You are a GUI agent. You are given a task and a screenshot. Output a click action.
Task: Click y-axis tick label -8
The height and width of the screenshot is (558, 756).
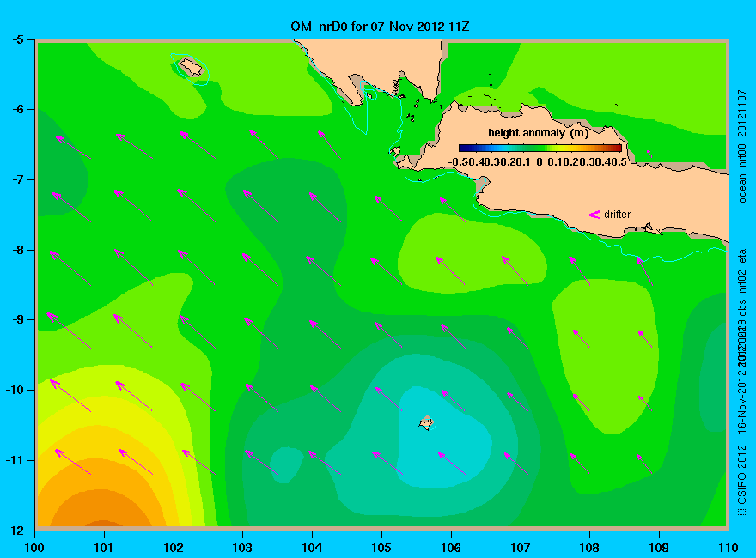pos(18,250)
